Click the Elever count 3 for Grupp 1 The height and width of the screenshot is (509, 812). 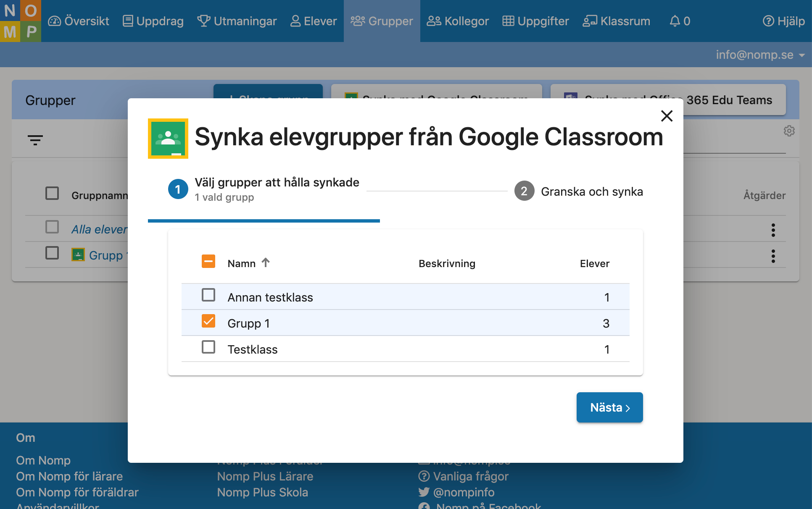point(606,323)
